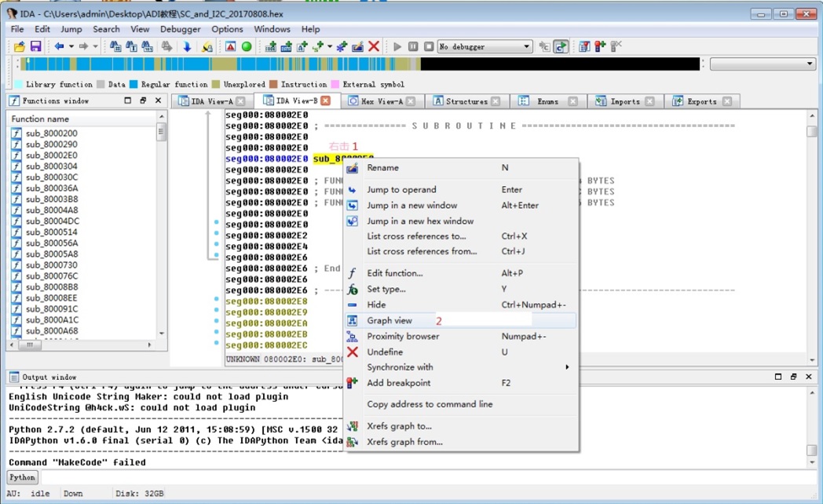Toggle breakpoint dot beside address 080002EC
Screen dimensions: 823x504
tap(216, 343)
